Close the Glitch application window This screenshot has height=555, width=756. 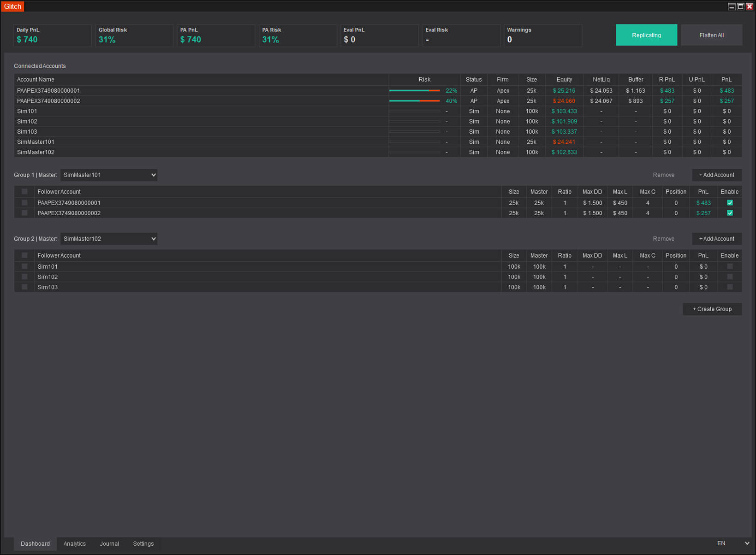point(749,6)
